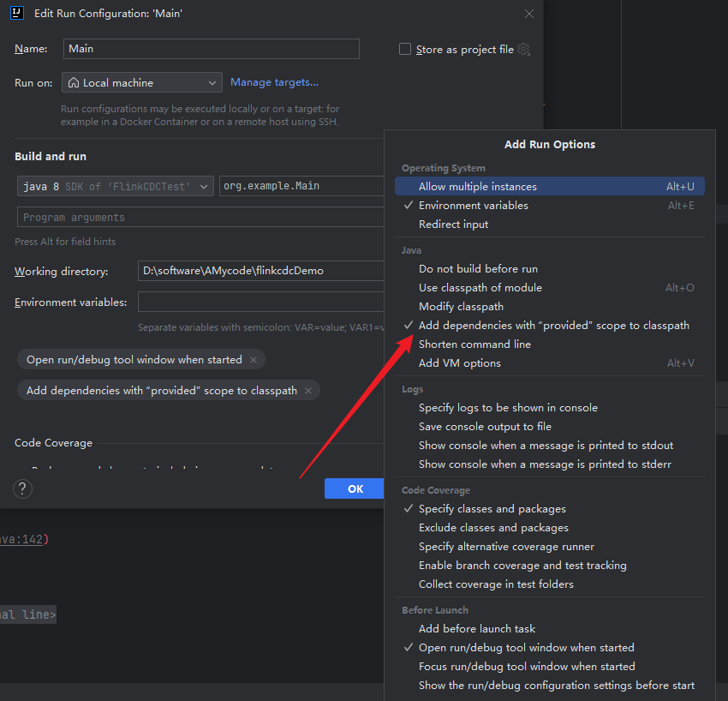728x701 pixels.
Task: Select Add VM options menu entry
Action: pos(459,363)
